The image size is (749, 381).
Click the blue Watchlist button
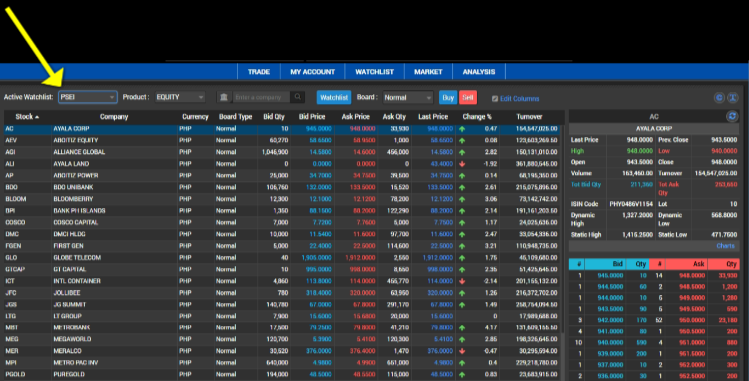coord(334,97)
